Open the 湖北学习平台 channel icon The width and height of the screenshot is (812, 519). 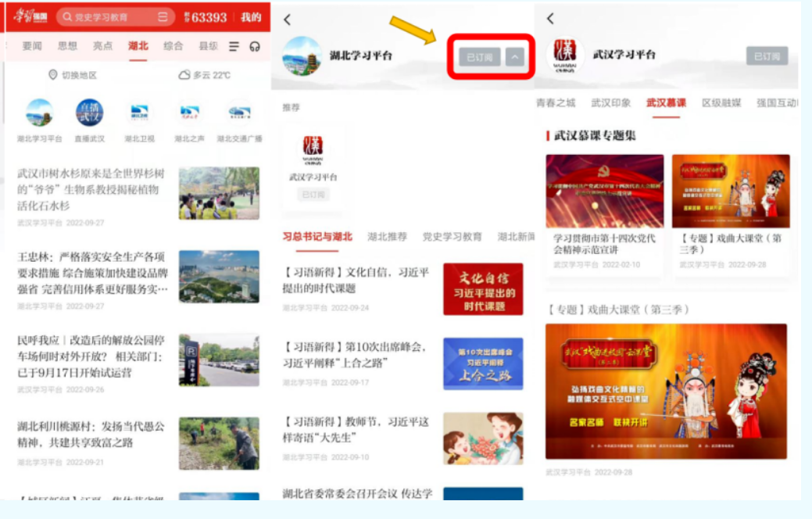click(39, 113)
